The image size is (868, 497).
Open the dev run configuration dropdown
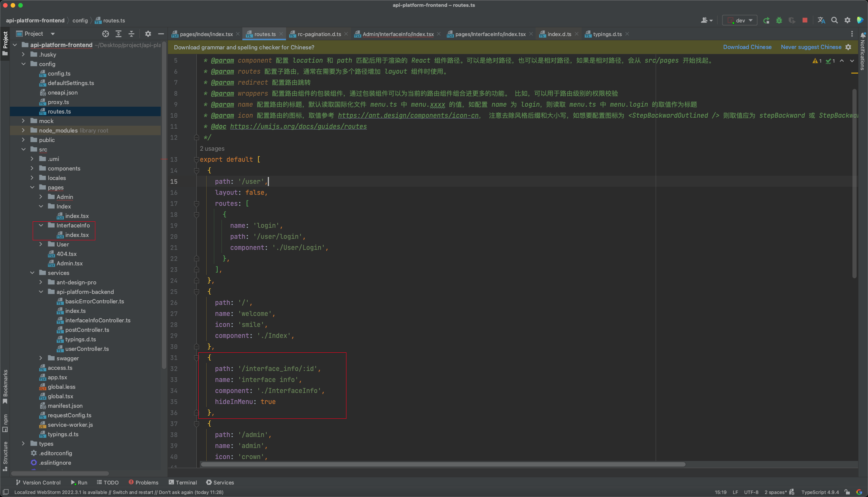point(739,21)
